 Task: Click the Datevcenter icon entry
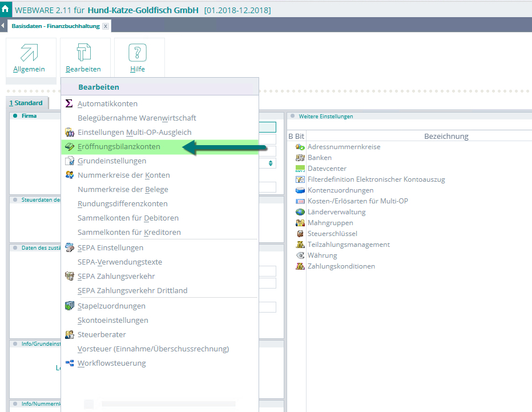[x=300, y=169]
